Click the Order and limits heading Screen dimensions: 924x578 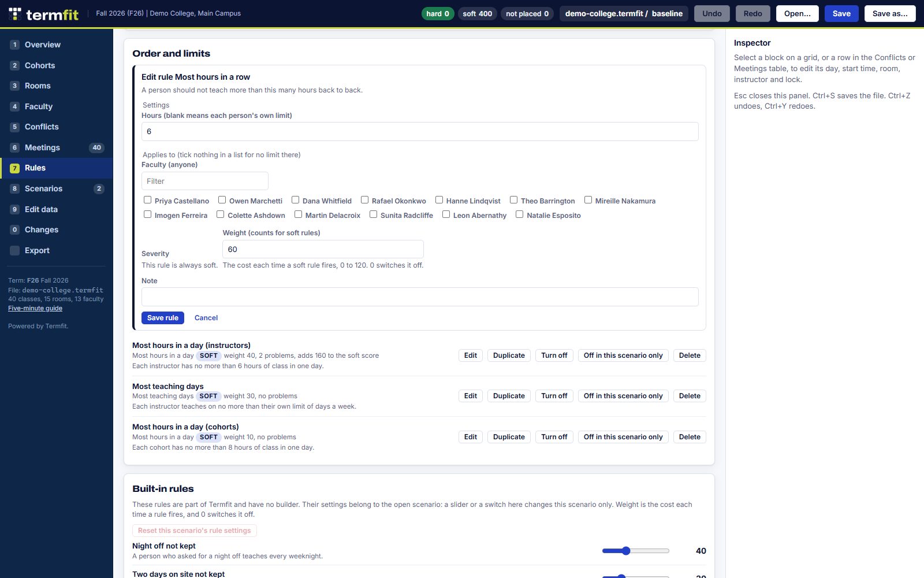coord(171,53)
